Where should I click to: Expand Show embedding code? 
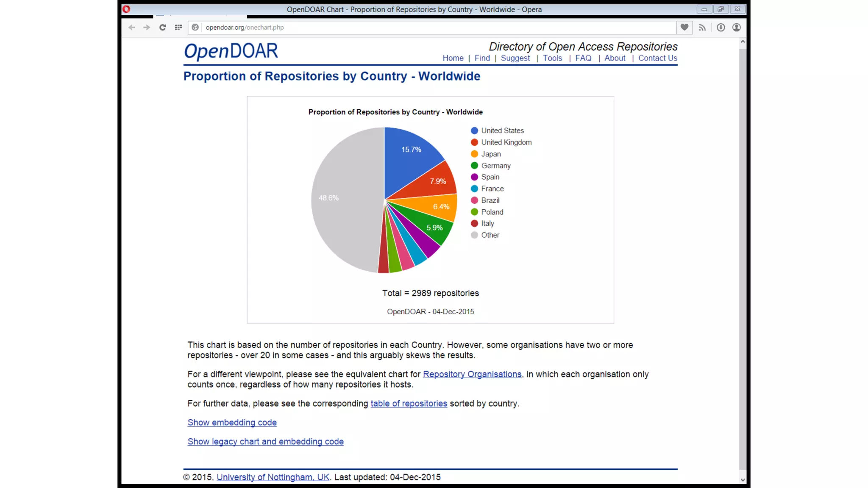pyautogui.click(x=232, y=422)
